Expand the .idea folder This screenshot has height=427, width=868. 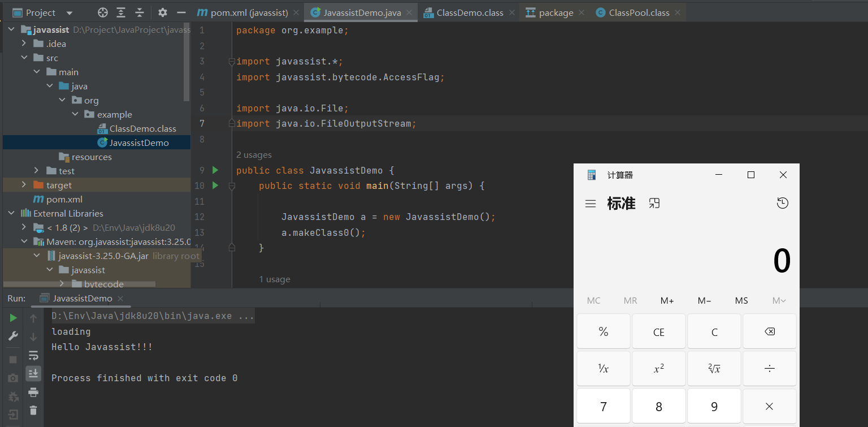[x=24, y=44]
